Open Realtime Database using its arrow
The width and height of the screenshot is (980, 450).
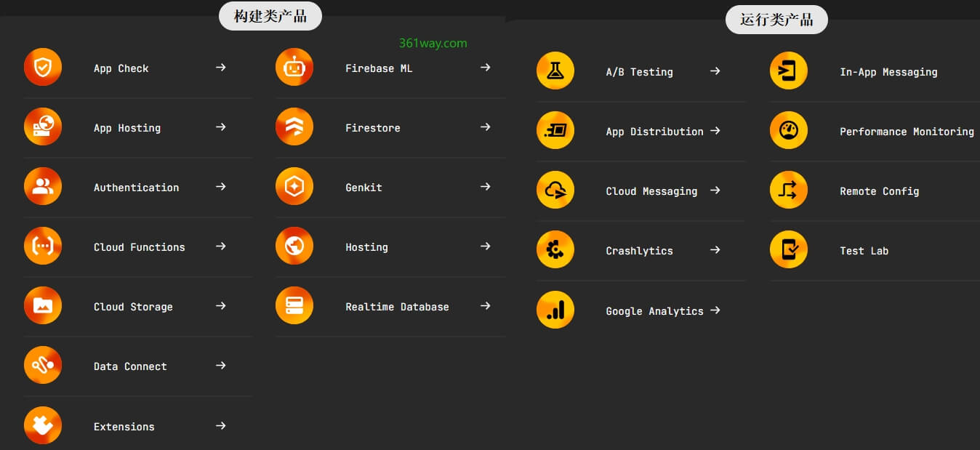[485, 305]
